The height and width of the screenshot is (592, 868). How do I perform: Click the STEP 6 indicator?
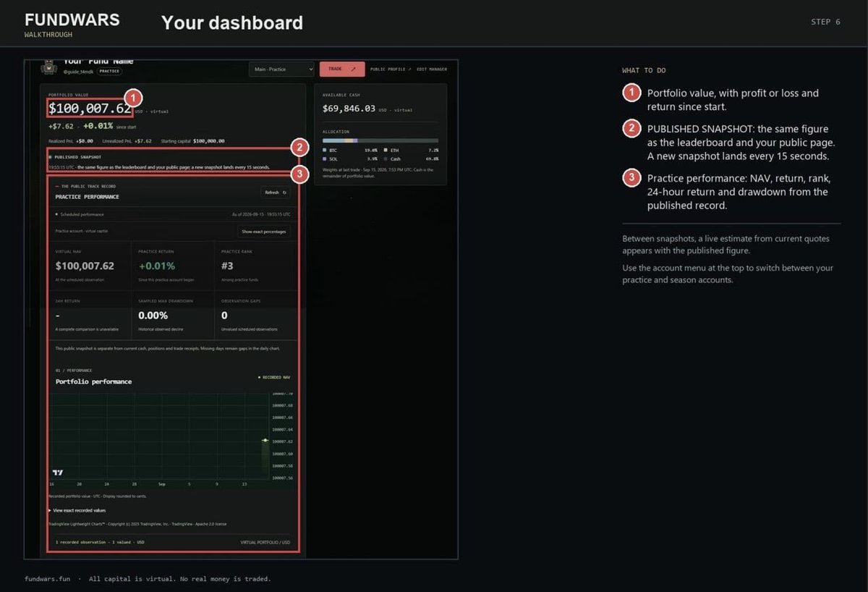tap(826, 22)
